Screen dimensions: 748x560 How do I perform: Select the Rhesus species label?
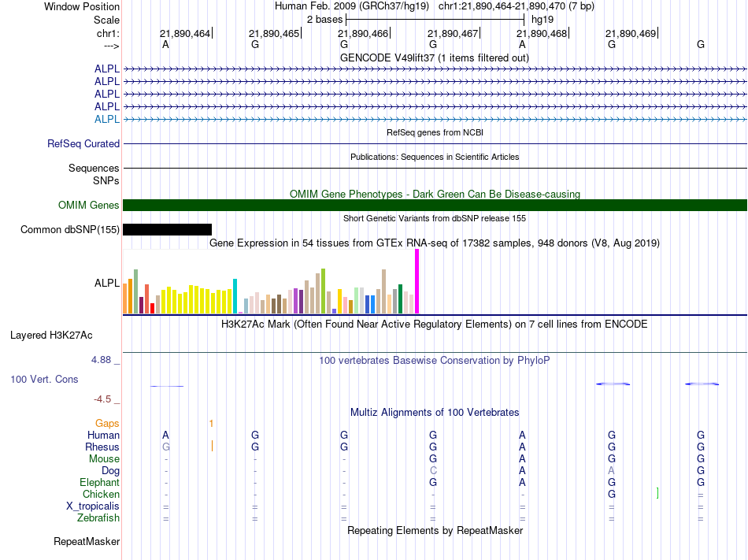[x=102, y=447]
